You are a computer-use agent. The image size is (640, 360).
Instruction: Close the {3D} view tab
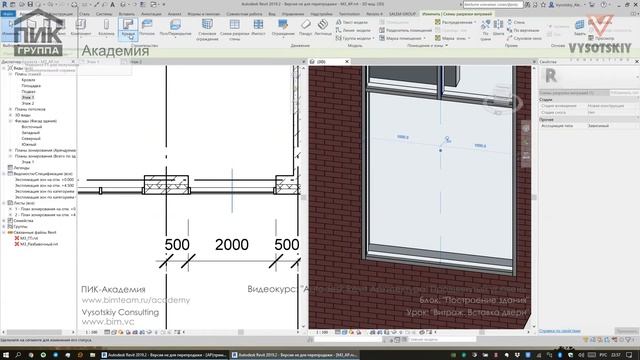[347, 62]
